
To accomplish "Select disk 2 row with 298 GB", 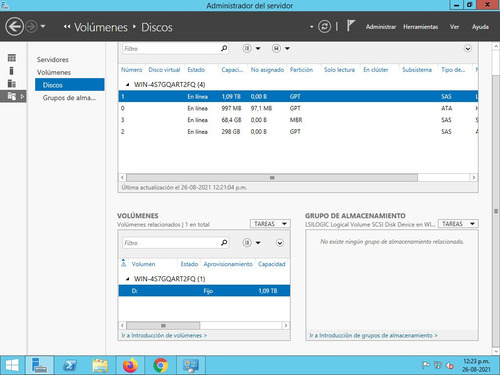I will [298, 132].
